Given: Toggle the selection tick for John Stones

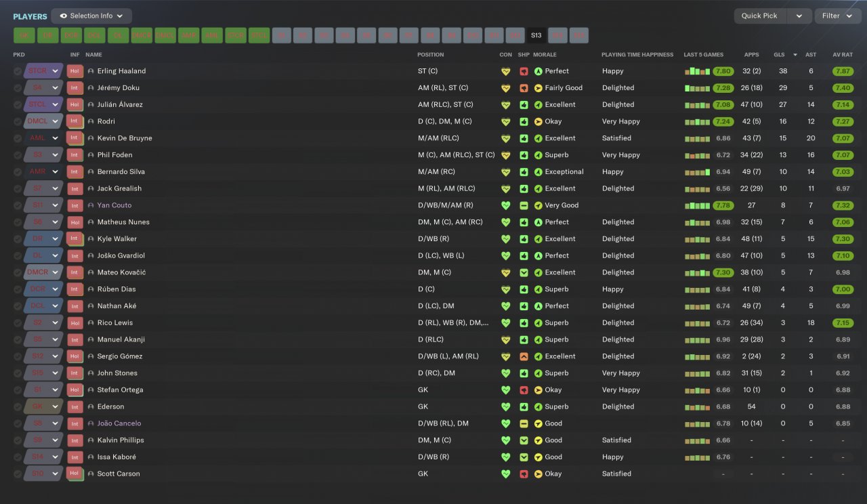Looking at the screenshot, I should click(x=17, y=373).
